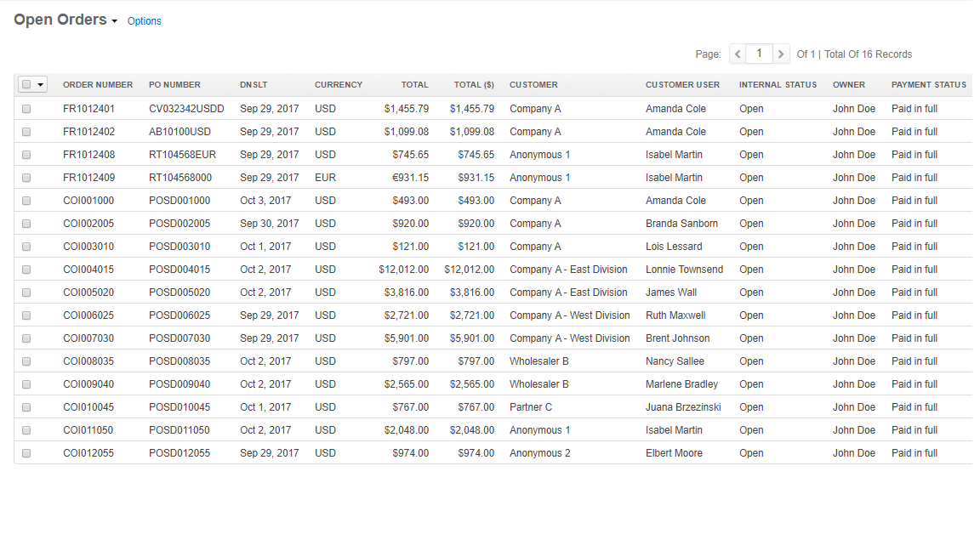Sort by the Payment Status column header
The image size is (980, 551).
tap(929, 85)
